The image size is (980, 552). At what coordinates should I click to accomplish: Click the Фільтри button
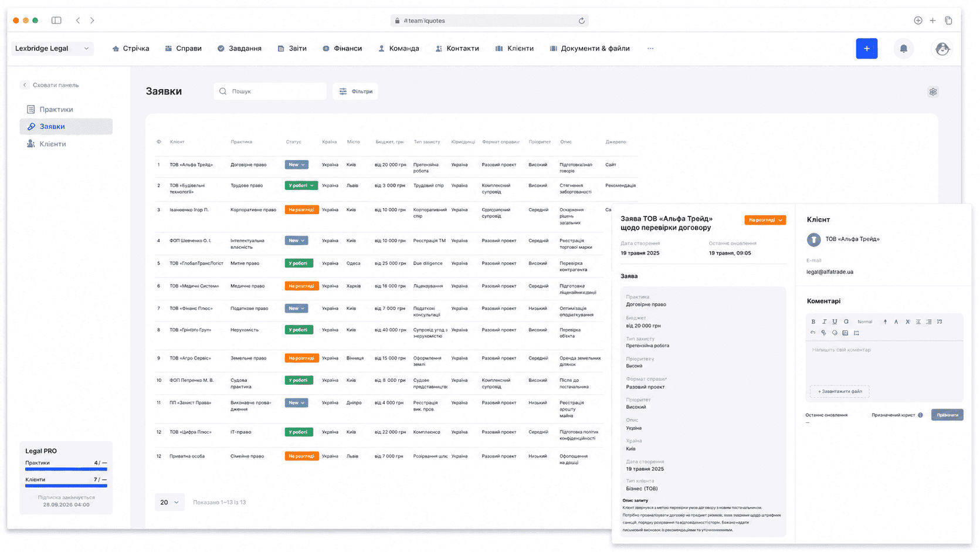pos(355,92)
